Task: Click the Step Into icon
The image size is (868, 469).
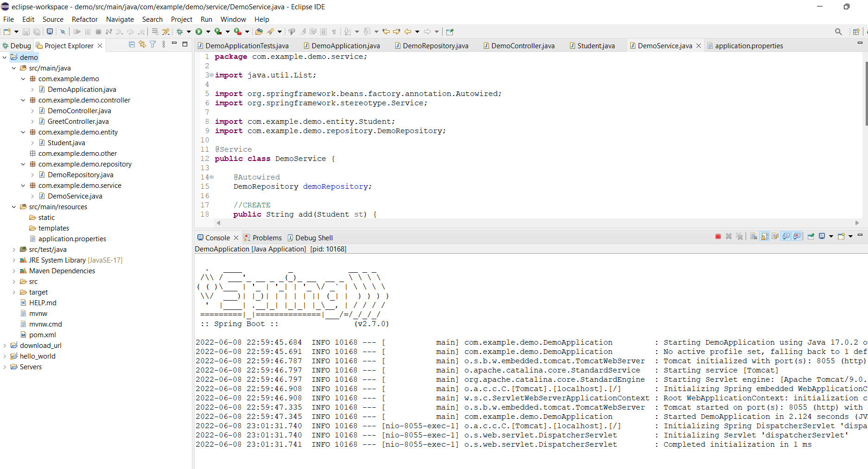Action: click(x=119, y=32)
